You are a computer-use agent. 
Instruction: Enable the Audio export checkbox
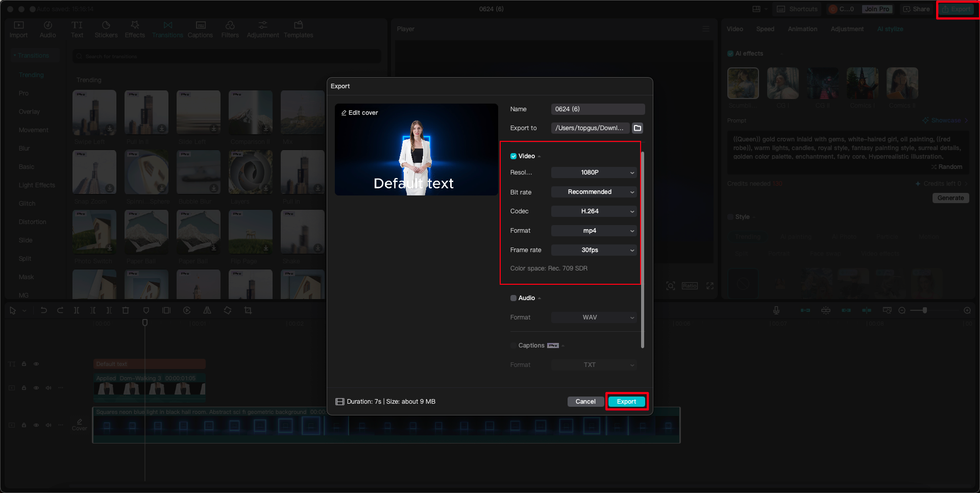click(x=513, y=298)
